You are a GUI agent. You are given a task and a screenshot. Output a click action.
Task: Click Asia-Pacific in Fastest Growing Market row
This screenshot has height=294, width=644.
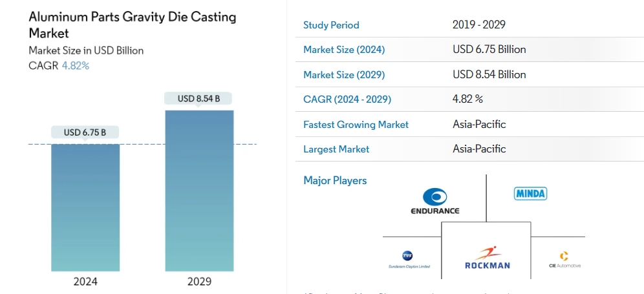(479, 124)
